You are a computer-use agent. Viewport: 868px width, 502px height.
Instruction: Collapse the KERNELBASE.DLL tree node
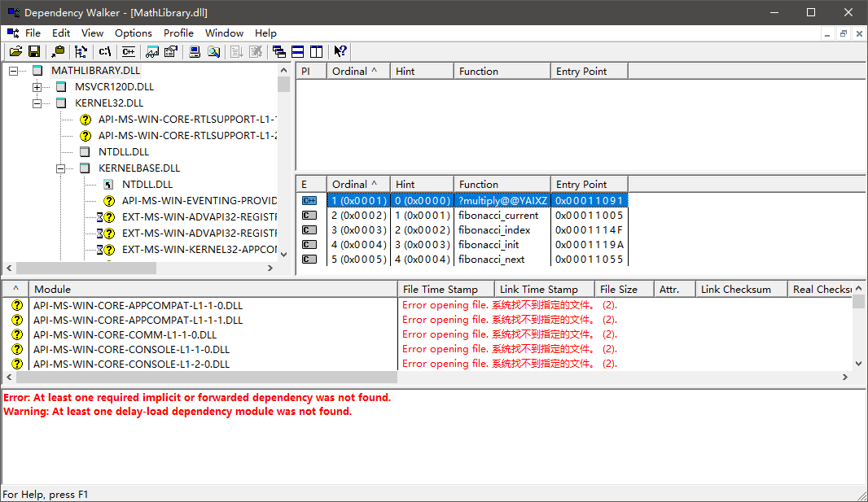[61, 168]
